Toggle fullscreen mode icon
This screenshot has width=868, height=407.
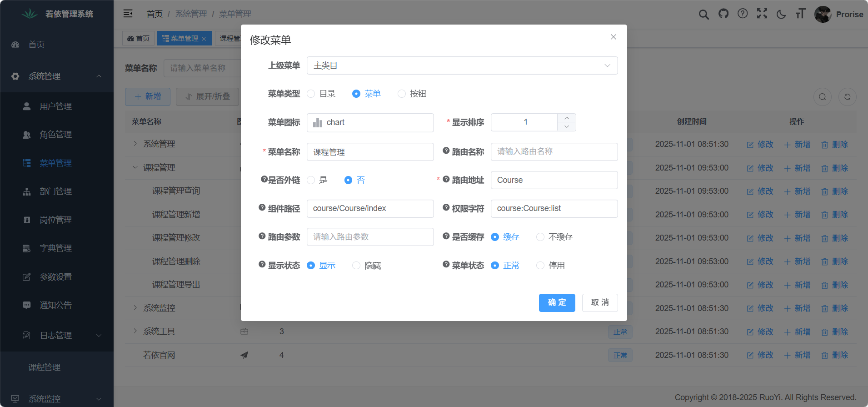coord(762,14)
